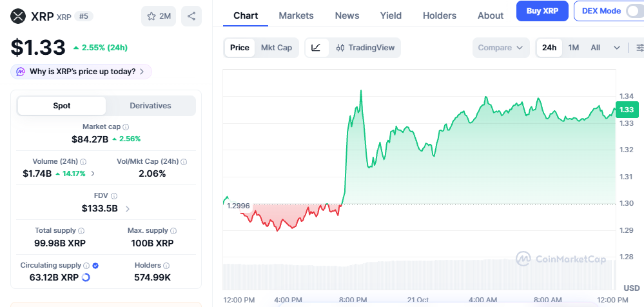Click the 574.99K holders value
This screenshot has width=644, height=307.
152,278
